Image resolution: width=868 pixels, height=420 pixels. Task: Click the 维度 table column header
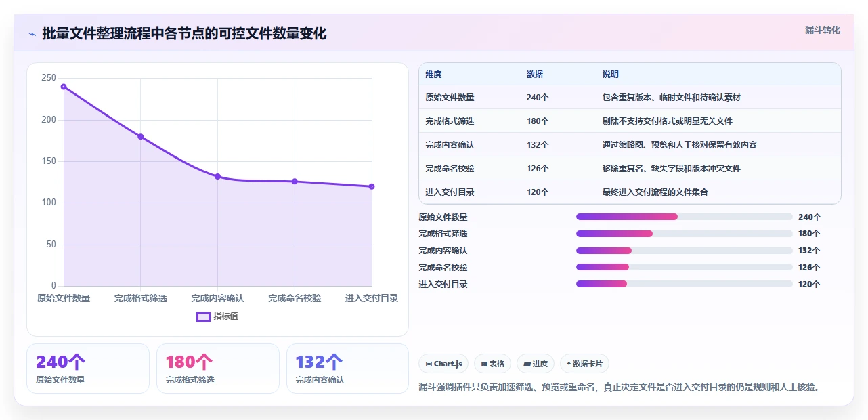pos(433,75)
